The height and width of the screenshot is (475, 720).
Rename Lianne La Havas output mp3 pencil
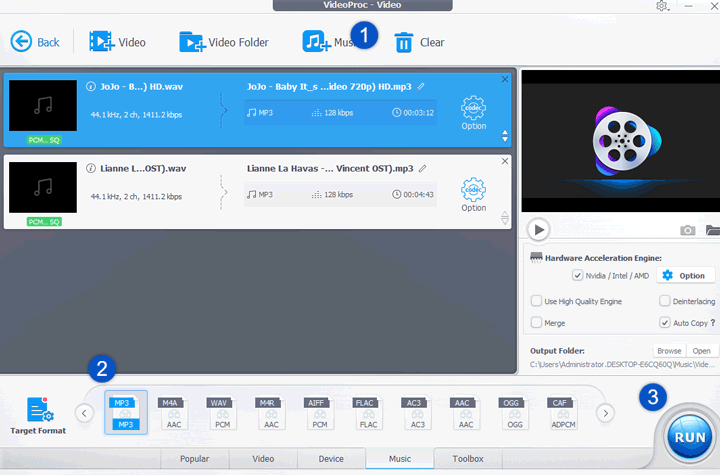[422, 168]
